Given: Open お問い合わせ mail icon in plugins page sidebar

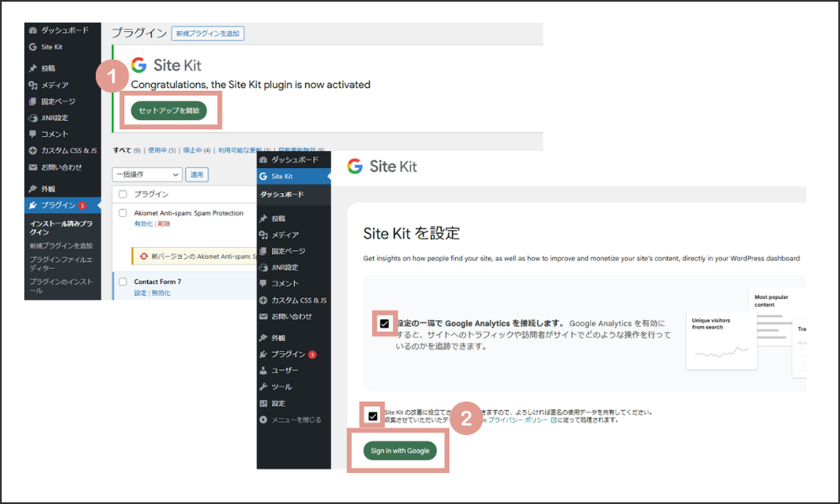Looking at the screenshot, I should tap(33, 167).
